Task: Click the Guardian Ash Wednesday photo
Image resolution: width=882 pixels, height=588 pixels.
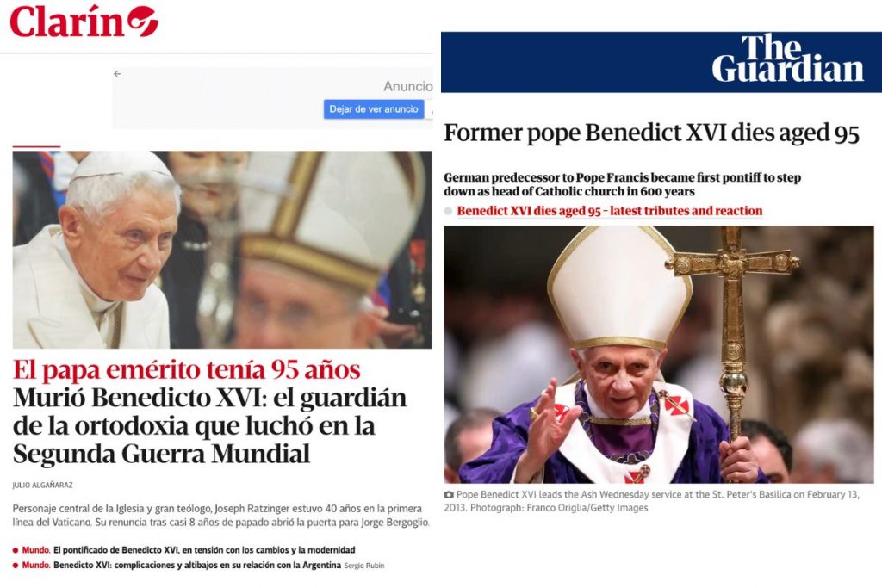Action: pos(659,355)
